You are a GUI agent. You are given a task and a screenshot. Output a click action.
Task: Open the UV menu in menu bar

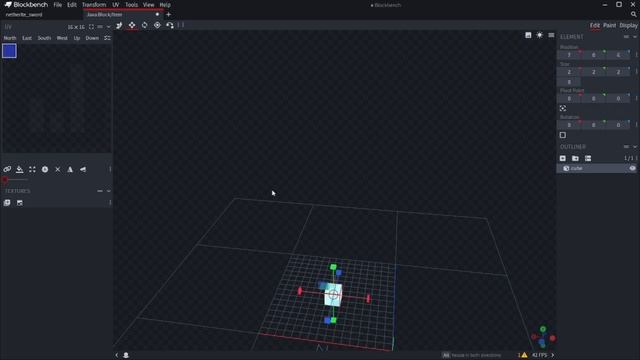116,5
